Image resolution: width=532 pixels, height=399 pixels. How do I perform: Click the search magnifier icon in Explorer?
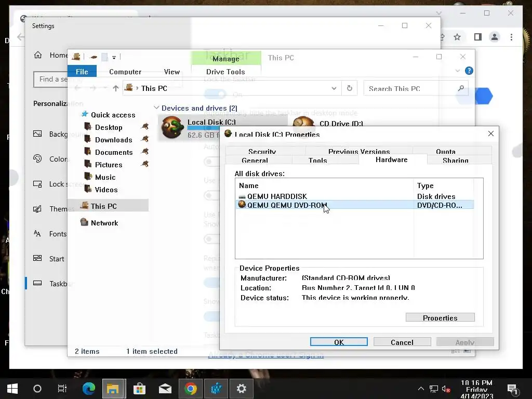(460, 88)
